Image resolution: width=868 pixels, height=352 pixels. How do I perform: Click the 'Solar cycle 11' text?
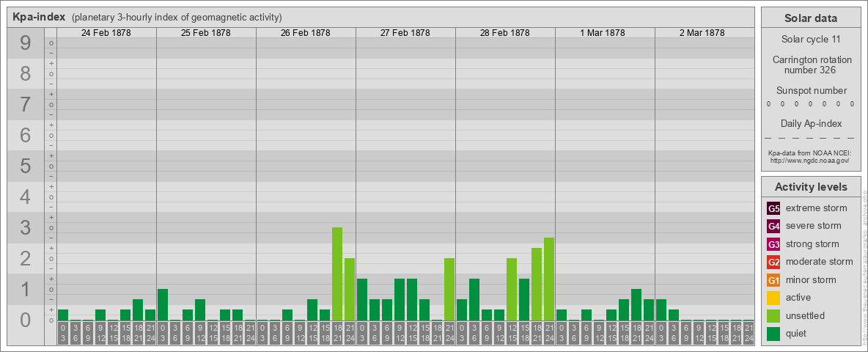pyautogui.click(x=811, y=40)
